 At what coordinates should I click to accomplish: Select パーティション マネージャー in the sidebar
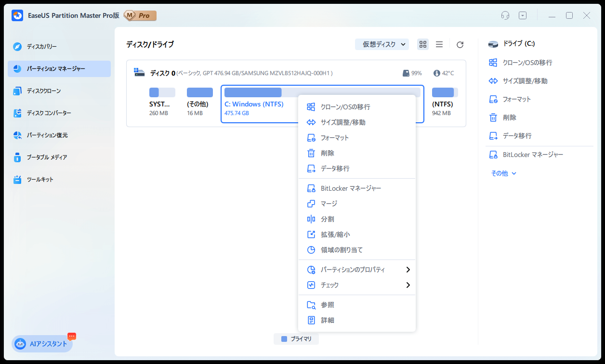(x=59, y=69)
